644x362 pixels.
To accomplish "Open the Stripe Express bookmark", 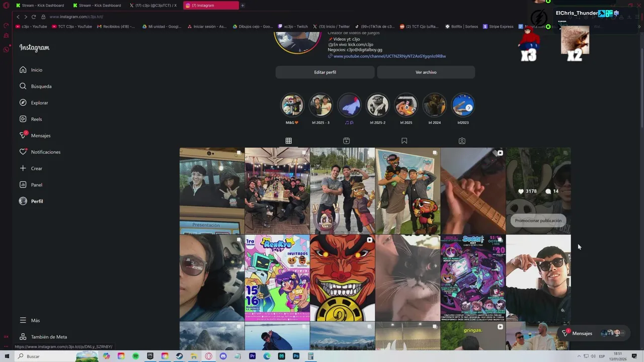I will [x=498, y=27].
